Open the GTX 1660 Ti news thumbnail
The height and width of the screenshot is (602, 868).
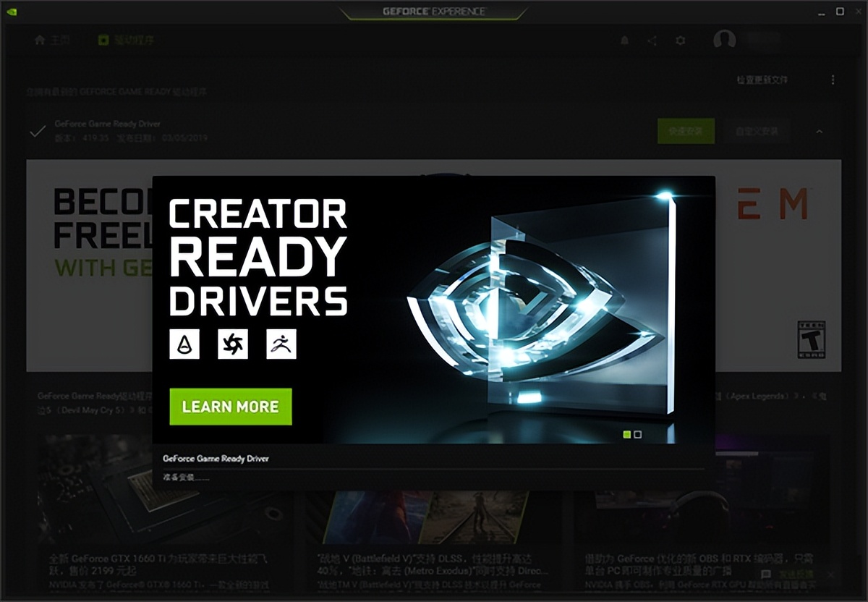(165, 488)
